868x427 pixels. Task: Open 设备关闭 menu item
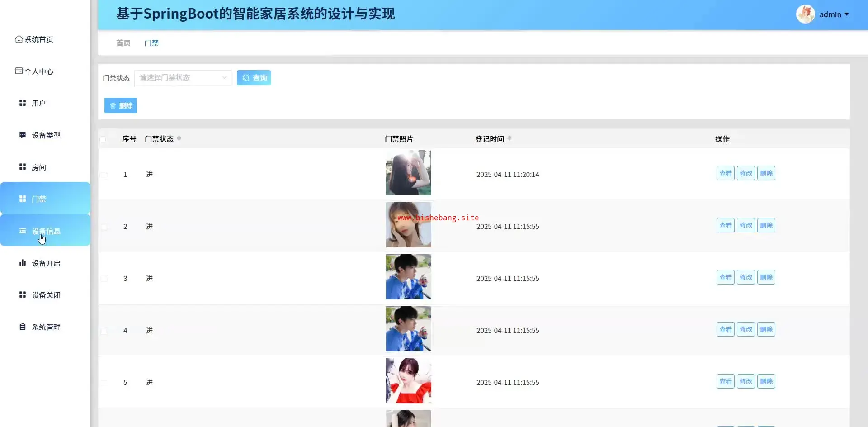click(46, 295)
